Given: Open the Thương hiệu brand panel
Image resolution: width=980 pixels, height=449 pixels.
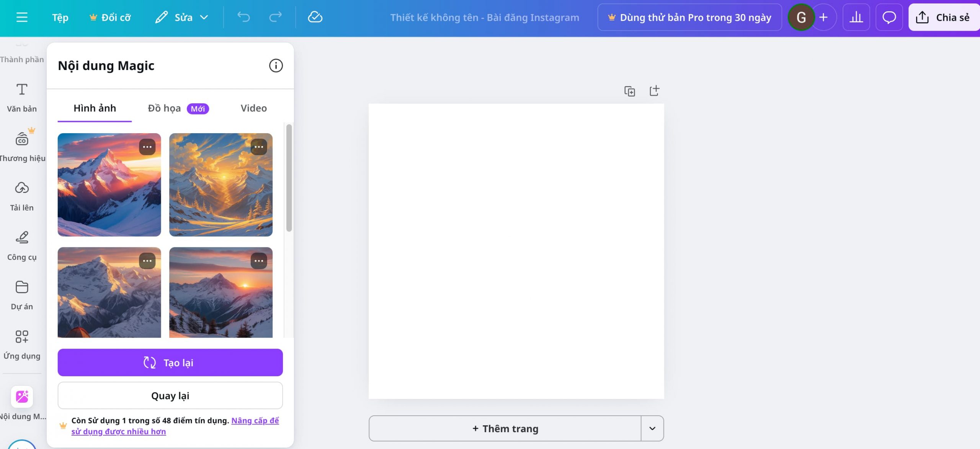Looking at the screenshot, I should click(x=22, y=146).
